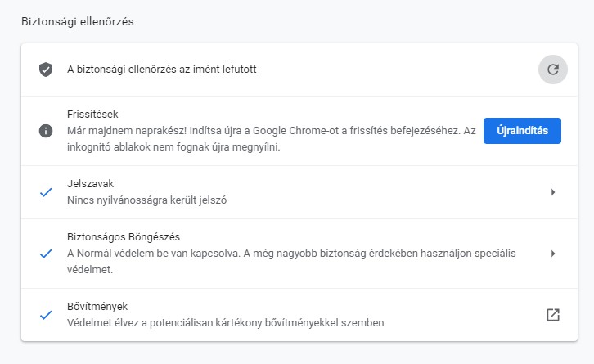Viewport: 594px width, 364px height.
Task: Expand the Jelszavak row arrow
Action: [x=553, y=192]
